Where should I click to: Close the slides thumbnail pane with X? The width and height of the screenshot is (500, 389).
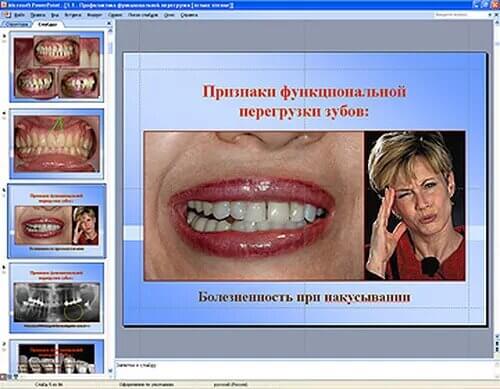pyautogui.click(x=109, y=23)
